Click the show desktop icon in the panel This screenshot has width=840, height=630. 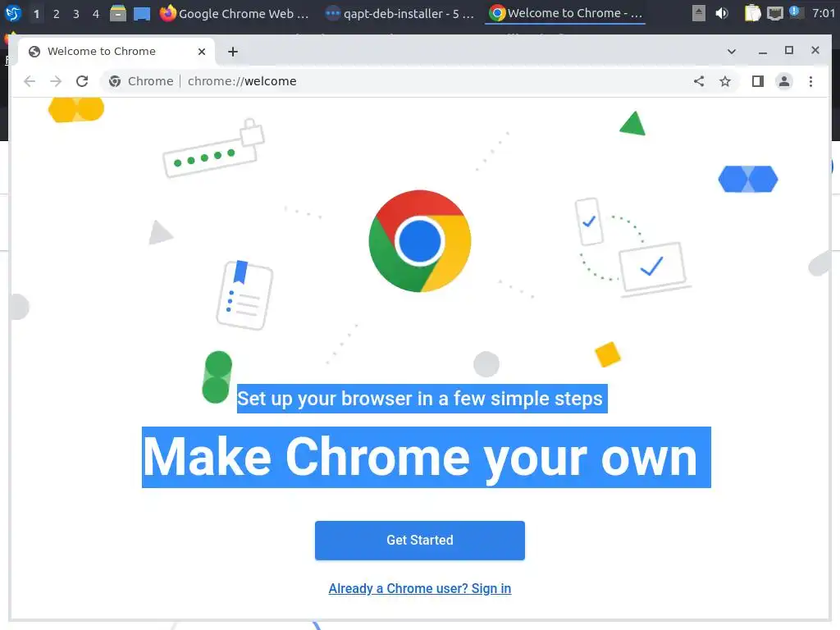[x=141, y=13]
